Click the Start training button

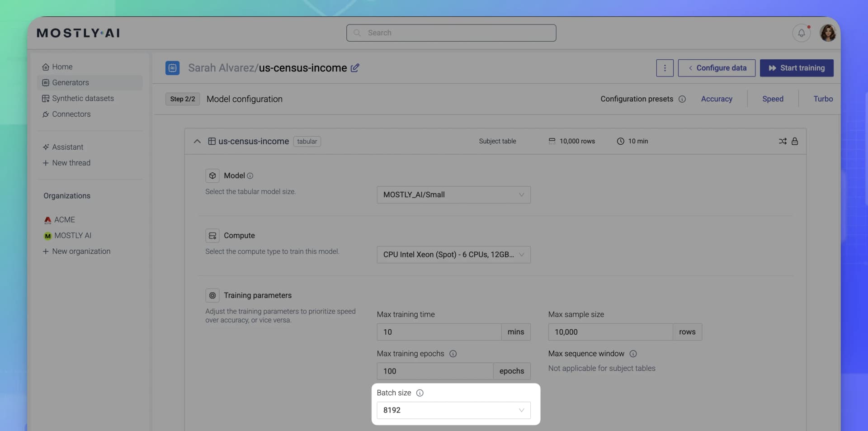[x=797, y=68]
